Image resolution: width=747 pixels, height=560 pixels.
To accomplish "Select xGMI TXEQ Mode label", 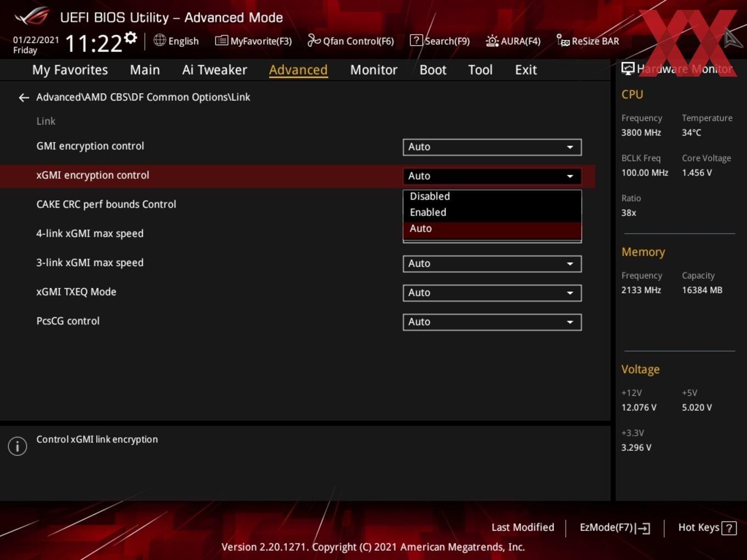I will (76, 292).
